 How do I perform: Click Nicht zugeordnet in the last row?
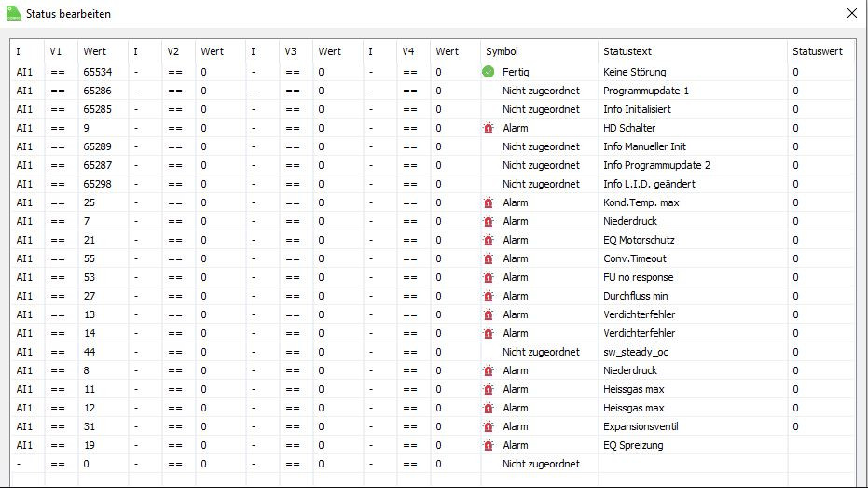pyautogui.click(x=541, y=464)
